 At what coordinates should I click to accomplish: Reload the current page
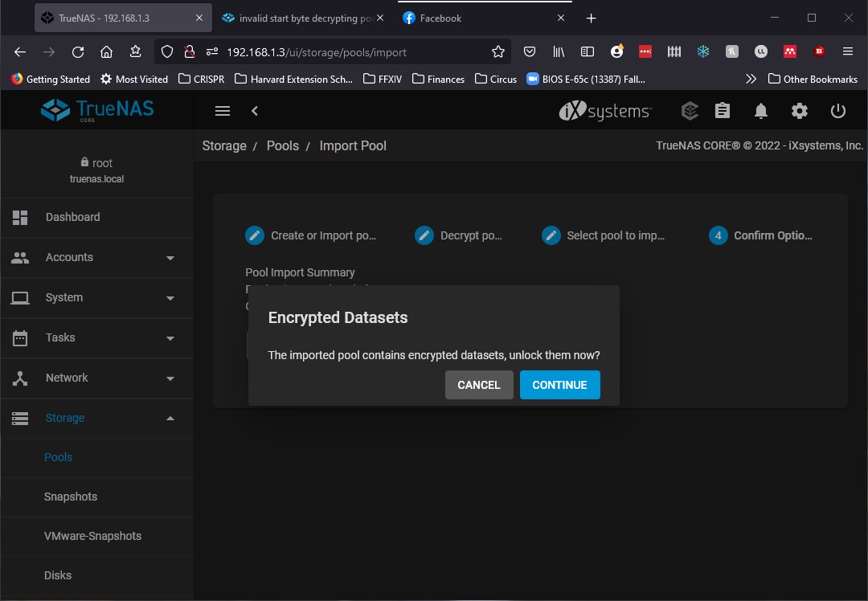pyautogui.click(x=77, y=52)
